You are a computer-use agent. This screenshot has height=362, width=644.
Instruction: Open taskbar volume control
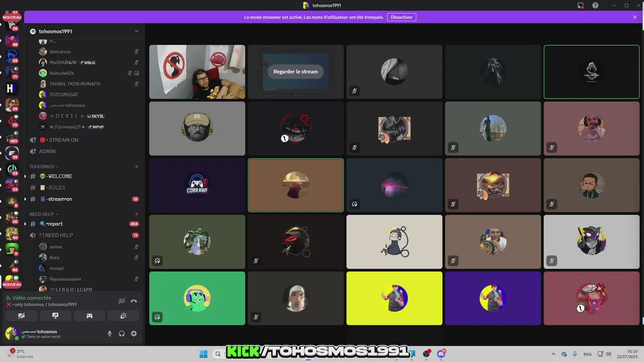[608, 354]
